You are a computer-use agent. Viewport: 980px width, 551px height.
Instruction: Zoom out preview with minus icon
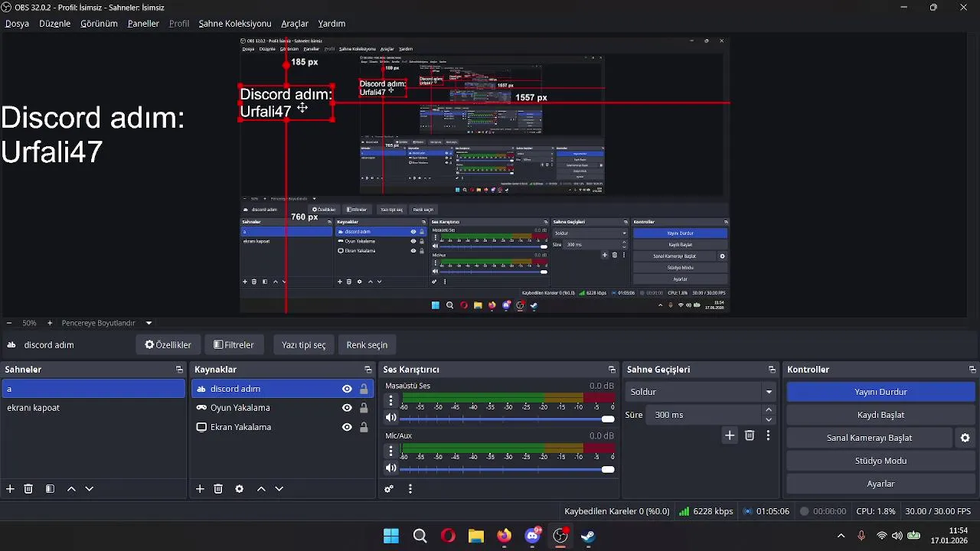(8, 323)
